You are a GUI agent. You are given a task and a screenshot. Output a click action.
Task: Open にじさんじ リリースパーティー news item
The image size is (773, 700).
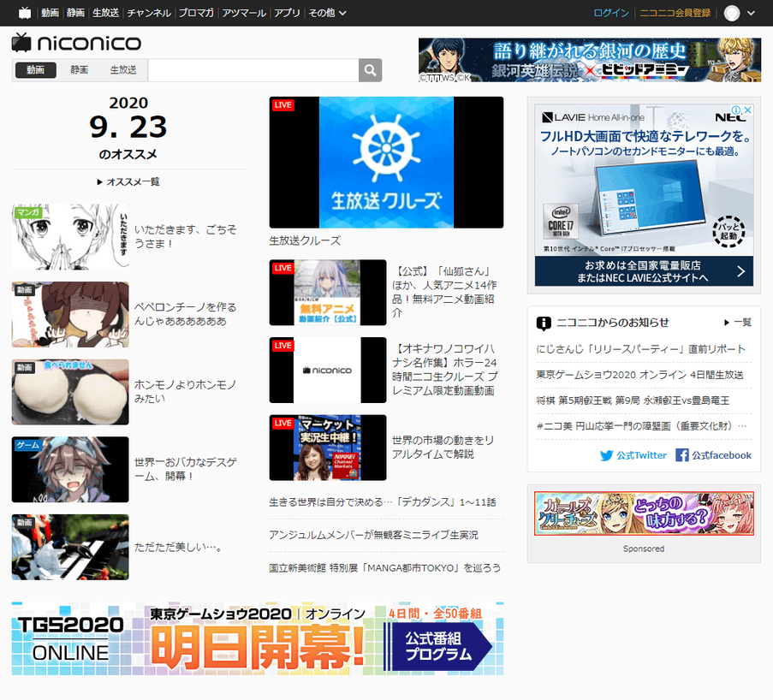tap(641, 349)
